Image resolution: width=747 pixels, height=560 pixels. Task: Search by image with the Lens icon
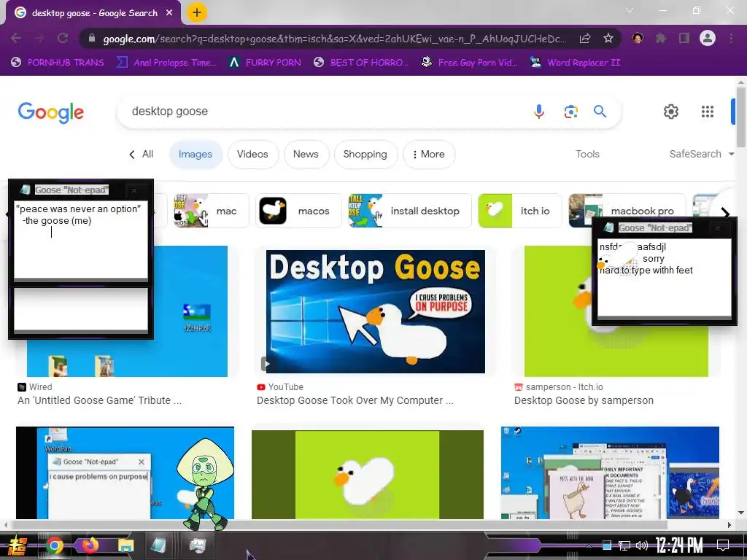570,112
